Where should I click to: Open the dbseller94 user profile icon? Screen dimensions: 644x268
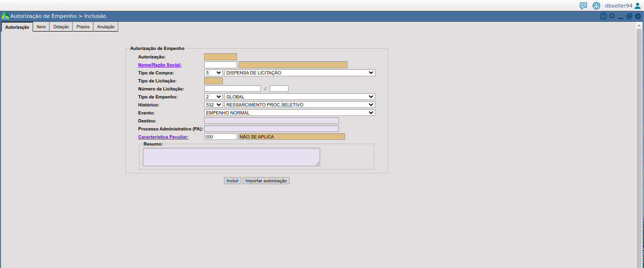(x=638, y=6)
